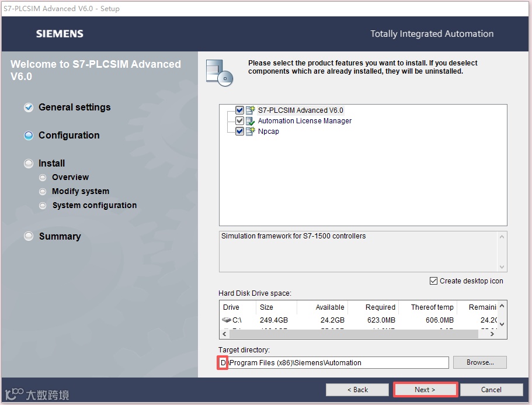Viewport: 532px width, 405px height.
Task: Click the 24.2GB available cell
Action: point(332,320)
